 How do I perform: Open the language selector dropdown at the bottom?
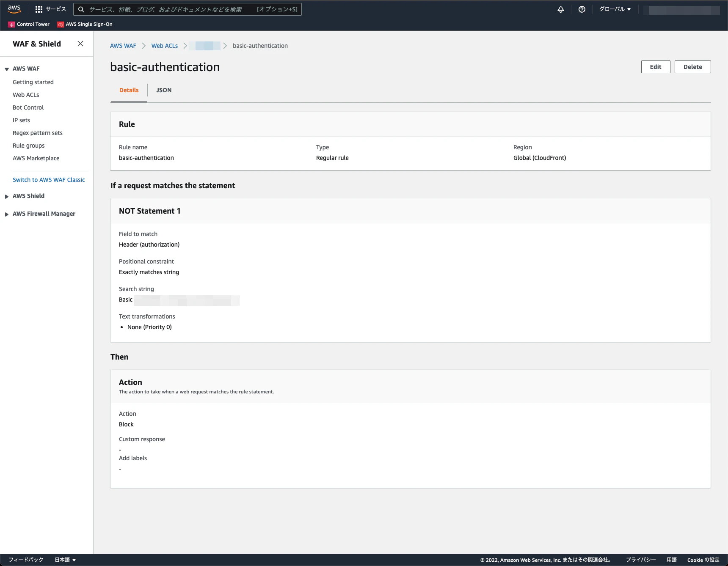coord(65,560)
